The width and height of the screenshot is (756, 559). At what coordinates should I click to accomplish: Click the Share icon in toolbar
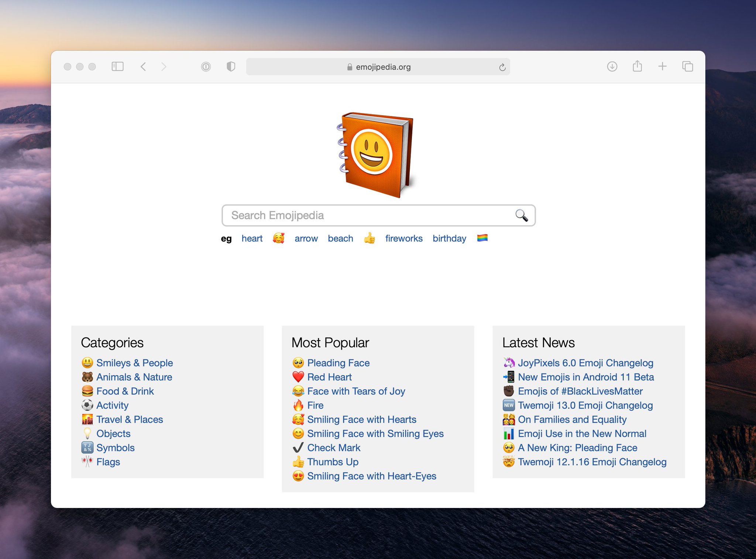637,67
